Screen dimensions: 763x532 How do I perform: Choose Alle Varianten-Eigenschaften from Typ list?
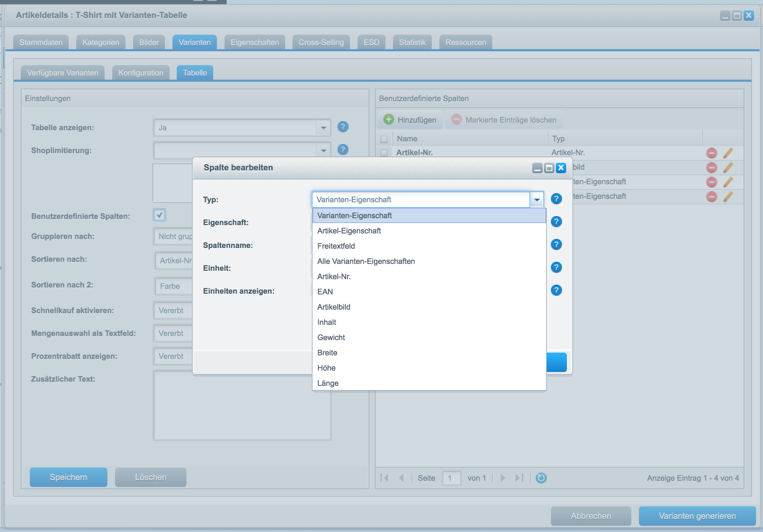point(429,261)
